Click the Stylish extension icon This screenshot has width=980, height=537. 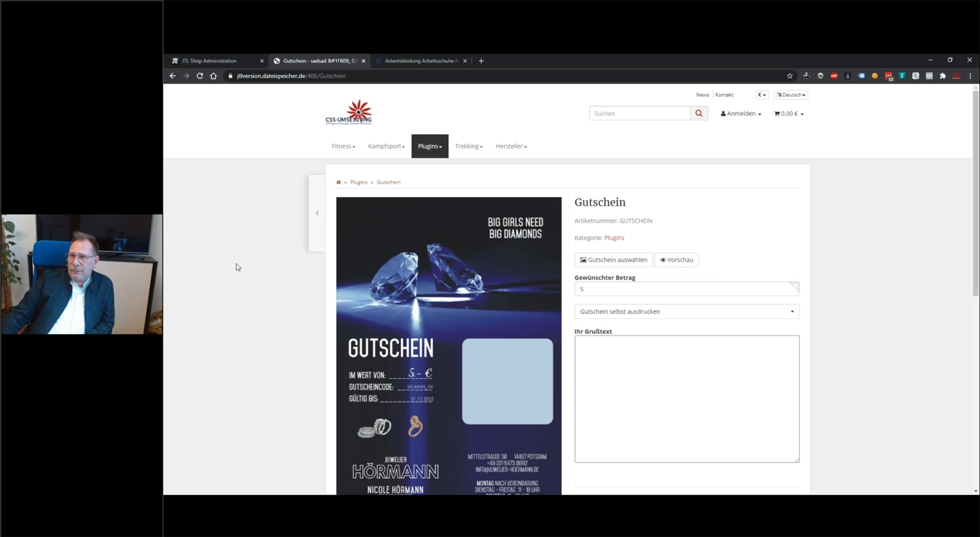(x=916, y=75)
